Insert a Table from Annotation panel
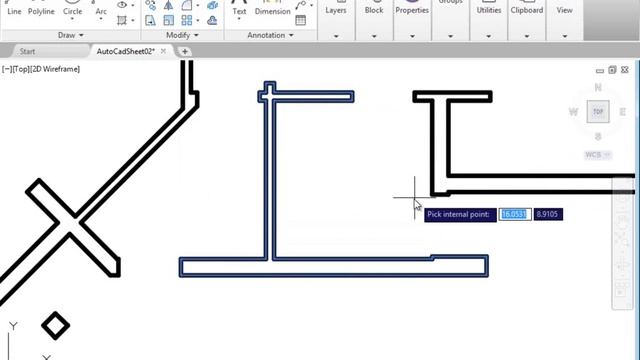Viewport: 640px width, 360px height. click(x=301, y=20)
